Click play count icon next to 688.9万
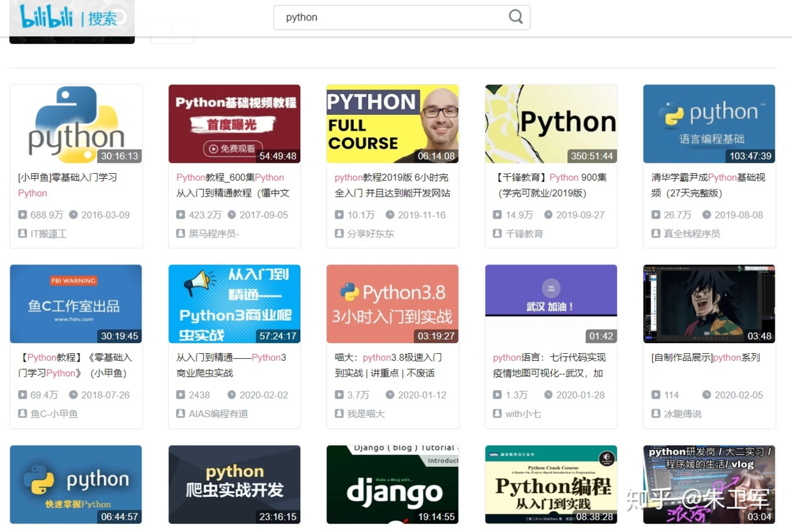 point(22,215)
